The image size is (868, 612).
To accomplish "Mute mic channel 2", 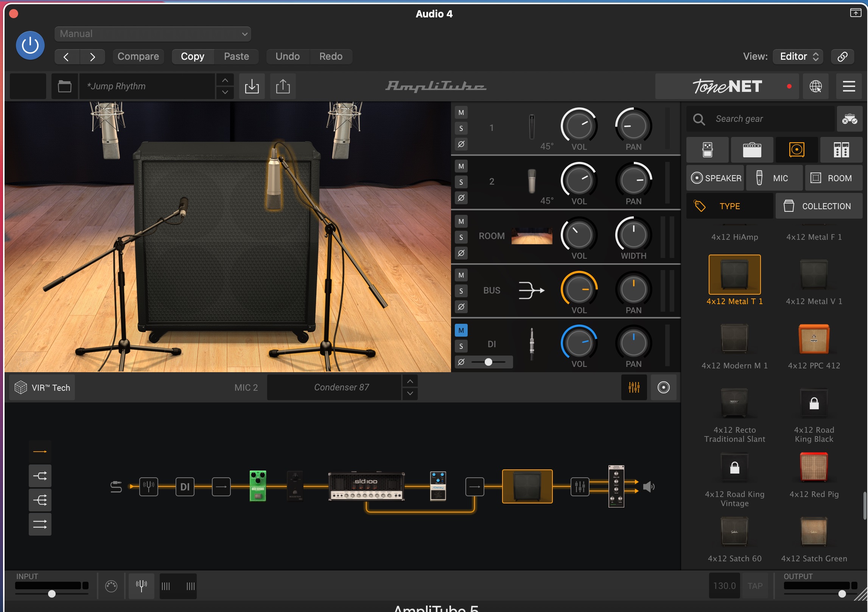I will click(x=461, y=166).
